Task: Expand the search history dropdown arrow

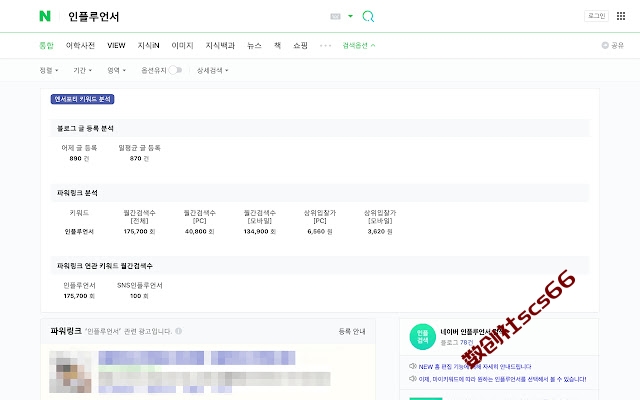Action: pos(350,16)
